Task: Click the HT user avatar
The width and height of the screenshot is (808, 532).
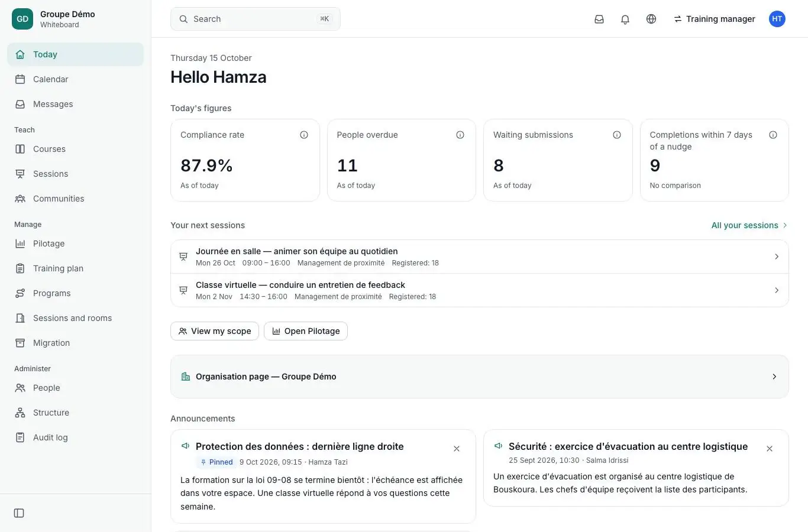Action: point(777,19)
